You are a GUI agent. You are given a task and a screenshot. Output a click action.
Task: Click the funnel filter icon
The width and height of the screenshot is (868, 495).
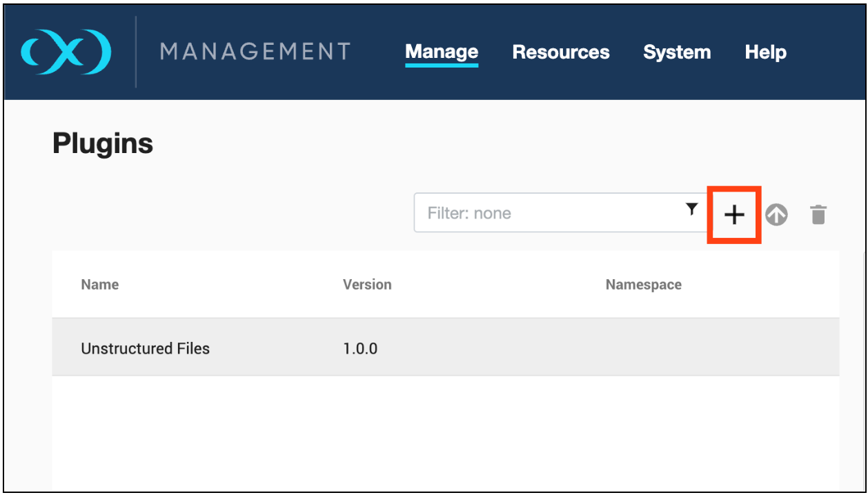tap(692, 210)
